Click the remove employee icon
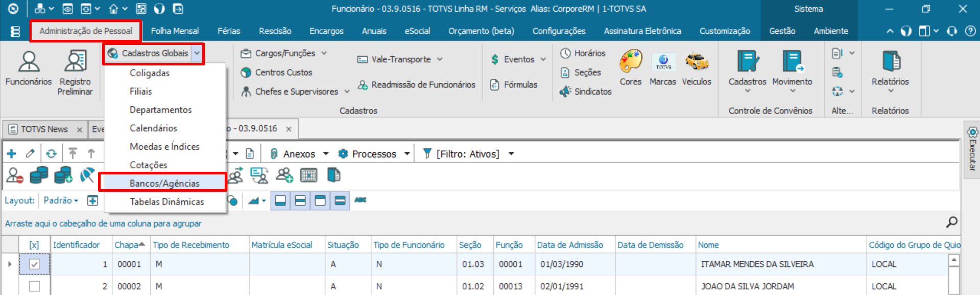Image resolution: width=980 pixels, height=295 pixels. (x=15, y=175)
